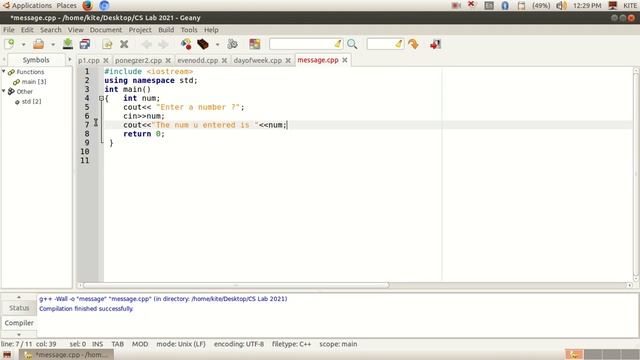Compile the current file icon
The image size is (640, 360).
(186, 44)
